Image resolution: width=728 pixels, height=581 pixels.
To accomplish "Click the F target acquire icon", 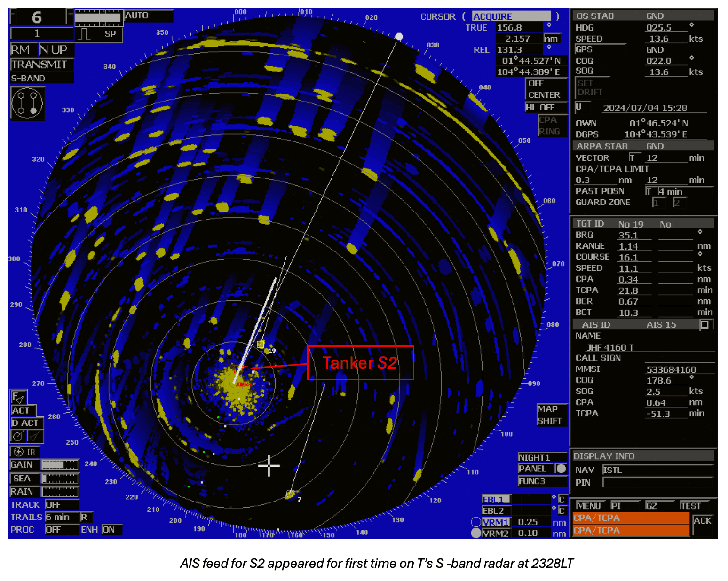I will tap(19, 398).
